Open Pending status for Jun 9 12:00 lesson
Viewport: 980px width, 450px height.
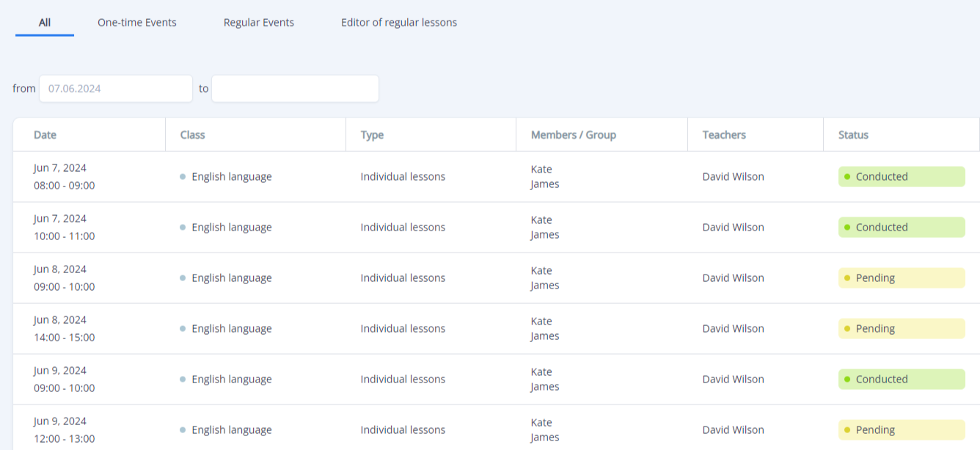902,430
